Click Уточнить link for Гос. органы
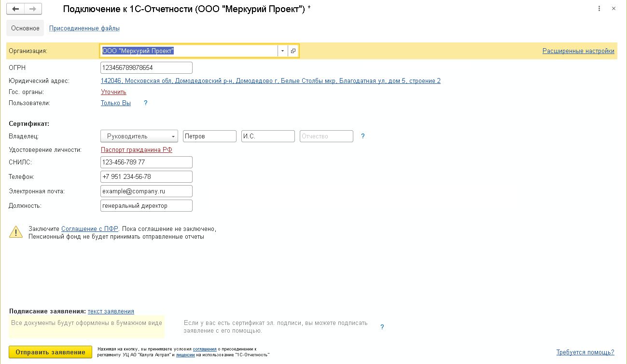Screen dimensions: 627x364 (x=113, y=92)
